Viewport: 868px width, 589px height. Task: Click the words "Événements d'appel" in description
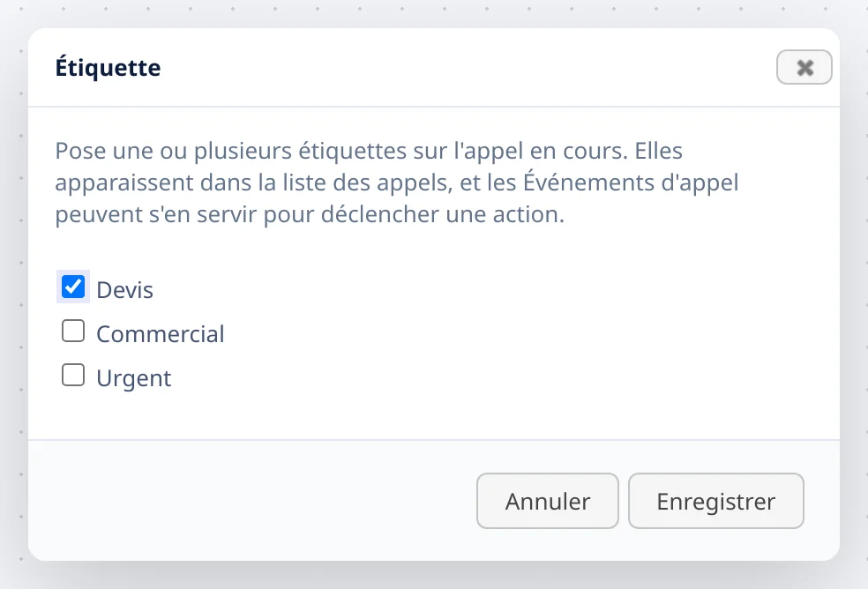pyautogui.click(x=631, y=183)
